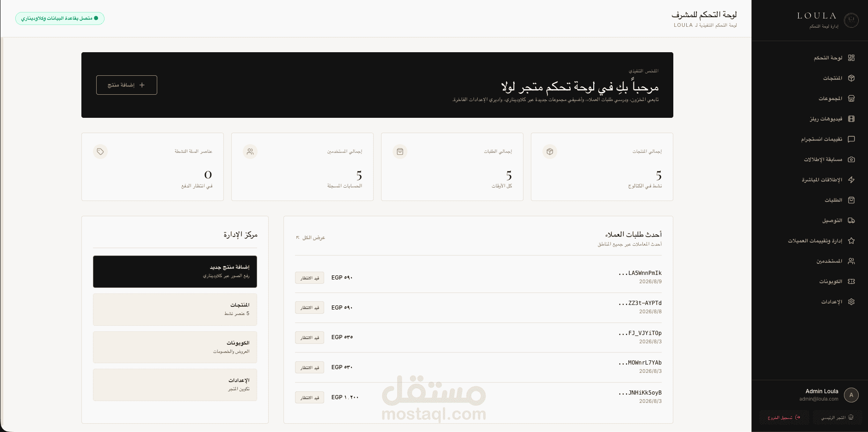Viewport: 868px width, 432px height.
Task: Click the orders bag icon in sidebar
Action: pyautogui.click(x=851, y=200)
